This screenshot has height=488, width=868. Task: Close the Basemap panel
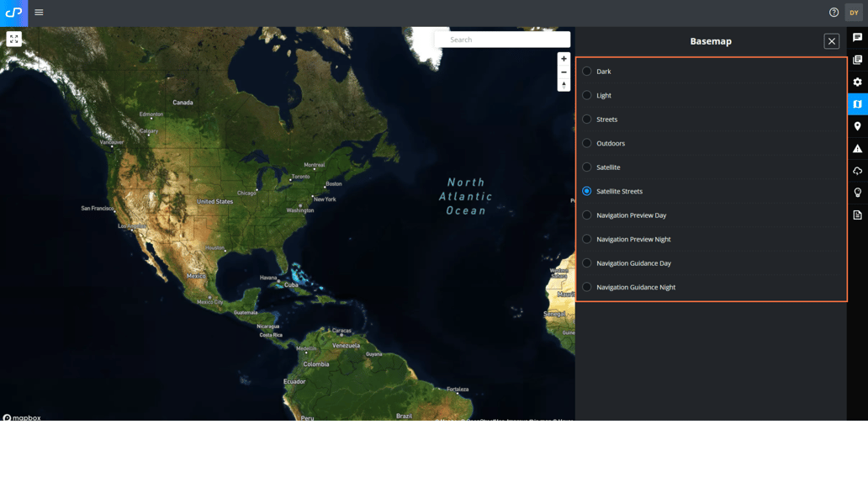pos(831,41)
